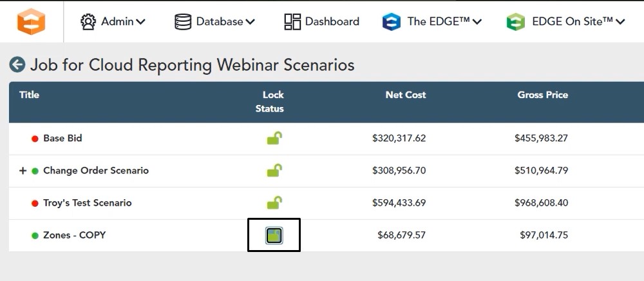
Task: Toggle lock status for Base Bid
Action: [274, 138]
